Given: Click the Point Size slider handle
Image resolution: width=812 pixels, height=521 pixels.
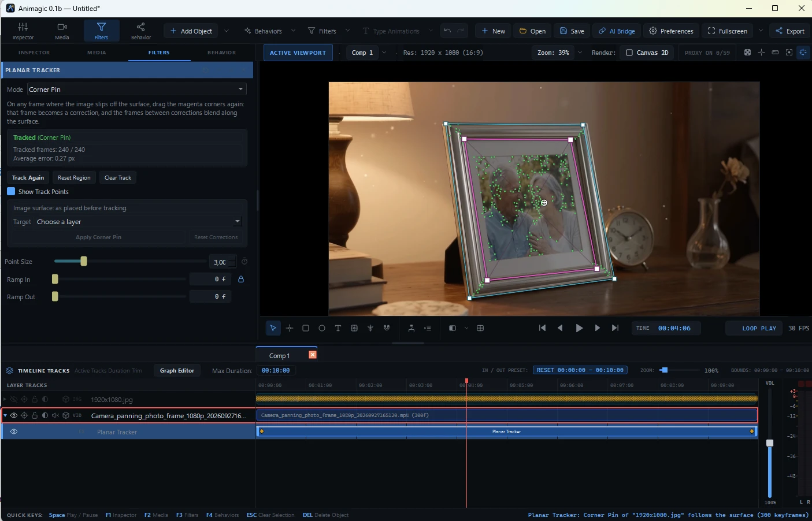Looking at the screenshot, I should 84,262.
